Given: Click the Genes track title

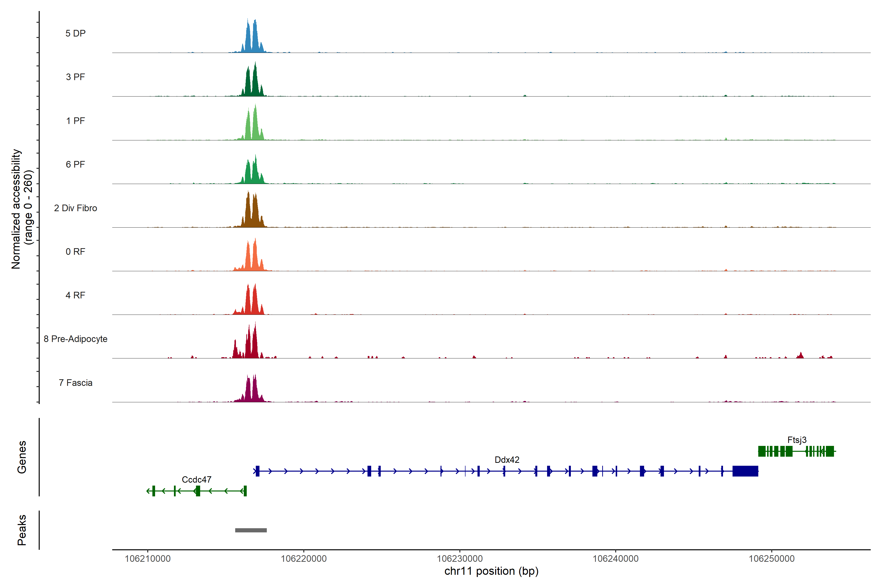Looking at the screenshot, I should pyautogui.click(x=22, y=457).
